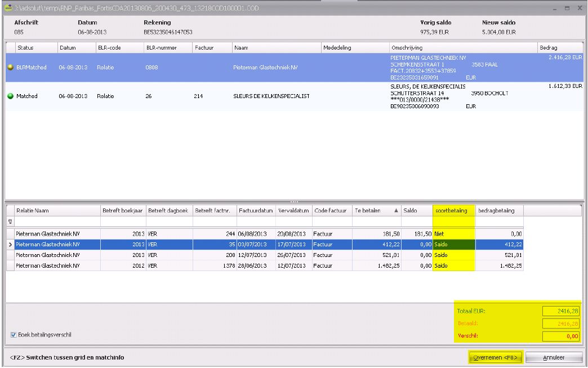This screenshot has width=588, height=368.
Task: Click the splitter handle between the grids
Action: 293,201
